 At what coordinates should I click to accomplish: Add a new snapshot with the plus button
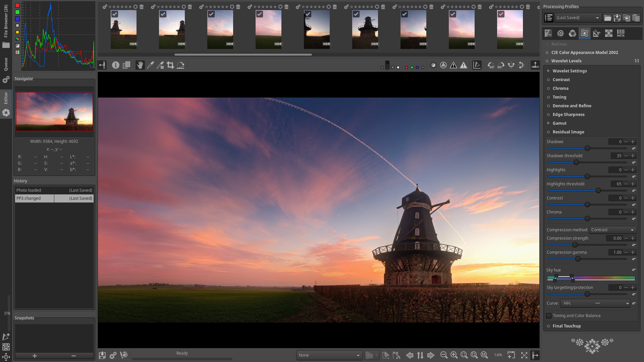35,356
